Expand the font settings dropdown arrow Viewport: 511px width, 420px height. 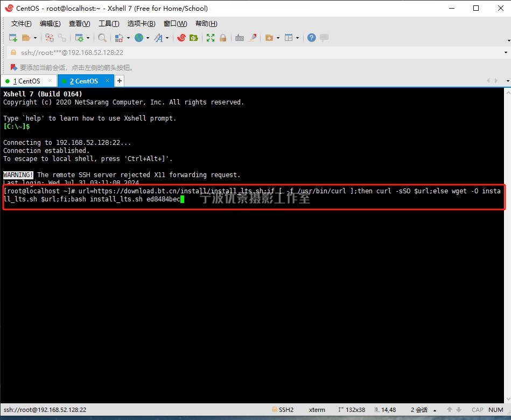click(x=167, y=38)
